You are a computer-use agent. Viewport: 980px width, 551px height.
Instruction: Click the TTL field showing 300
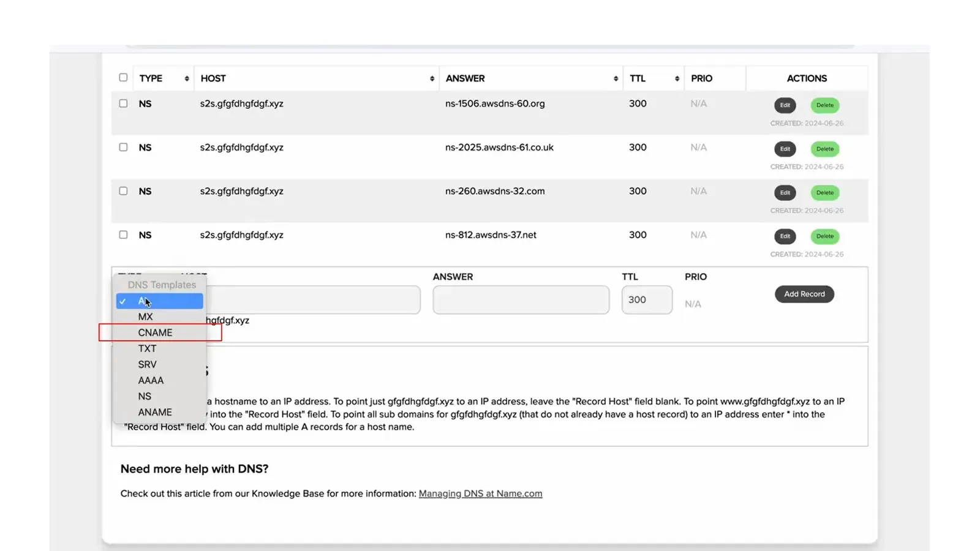coord(647,300)
